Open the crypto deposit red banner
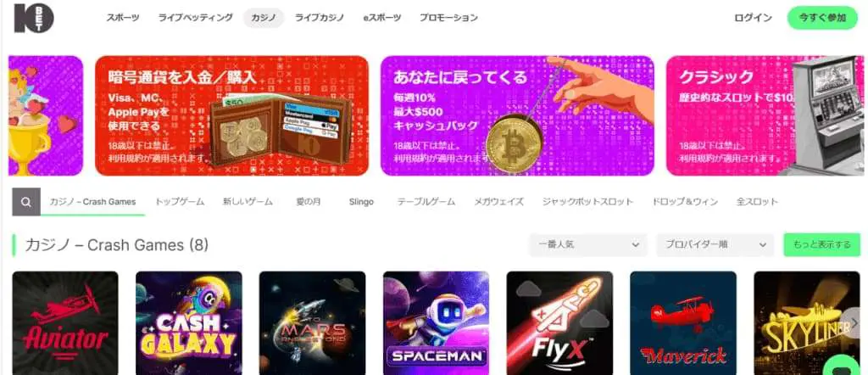868x375 pixels. [231, 115]
